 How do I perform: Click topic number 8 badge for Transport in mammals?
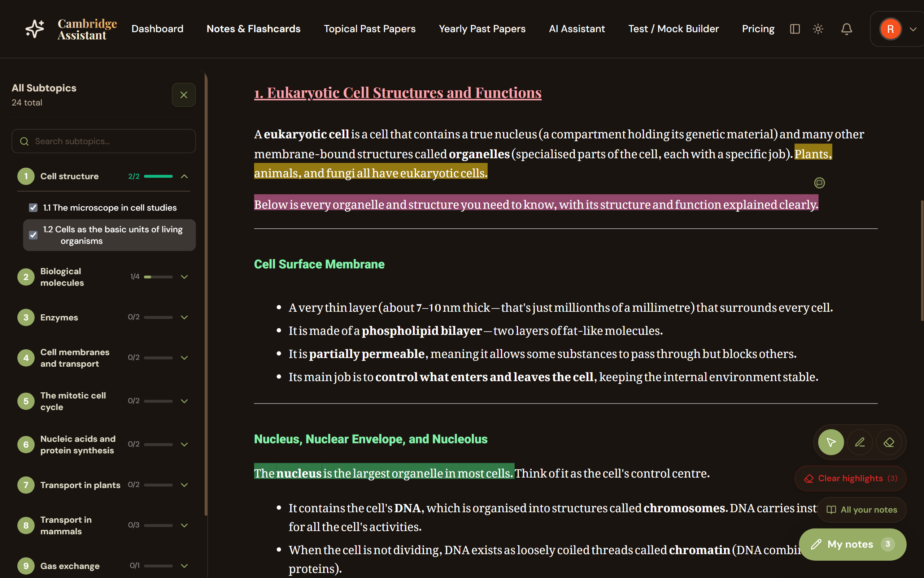(x=26, y=526)
